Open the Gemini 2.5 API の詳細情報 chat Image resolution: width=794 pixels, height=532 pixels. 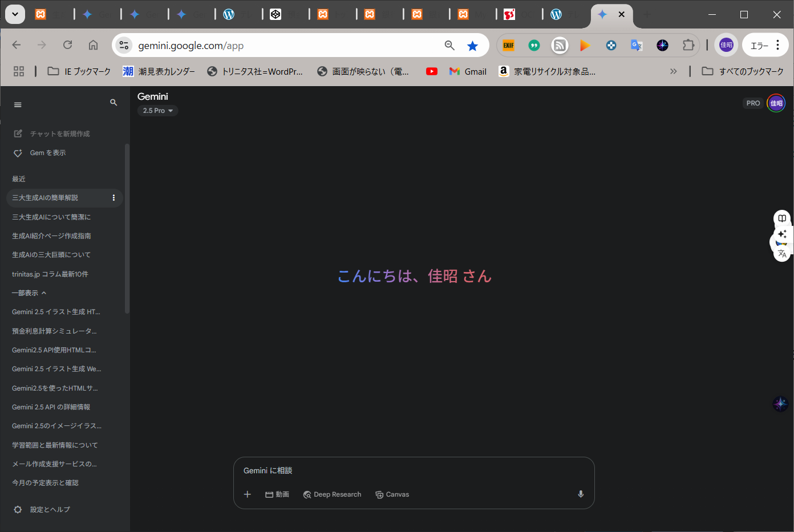(x=51, y=407)
